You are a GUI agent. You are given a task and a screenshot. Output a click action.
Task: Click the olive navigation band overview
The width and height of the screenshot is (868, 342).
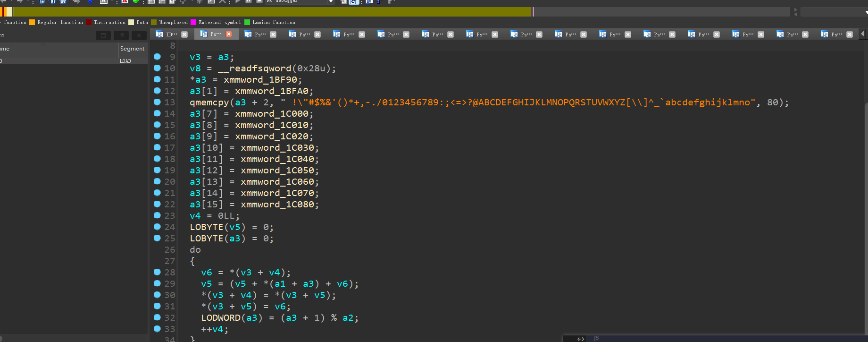273,12
